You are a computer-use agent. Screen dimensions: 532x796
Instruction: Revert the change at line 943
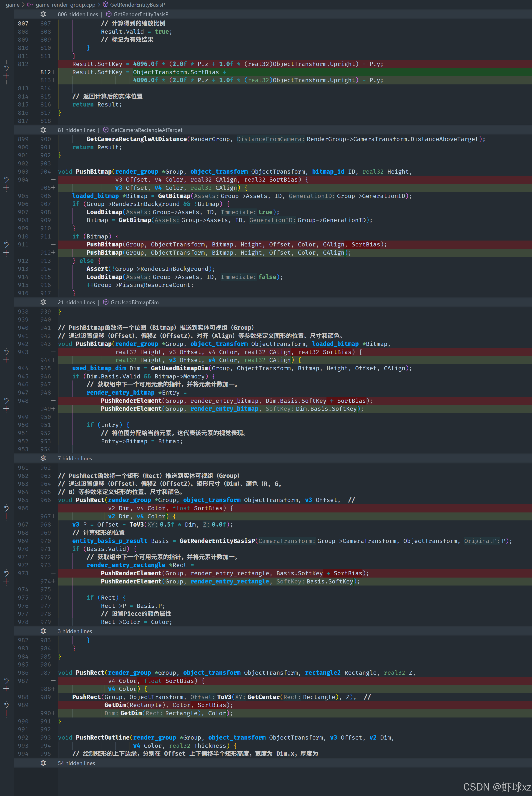pos(6,352)
